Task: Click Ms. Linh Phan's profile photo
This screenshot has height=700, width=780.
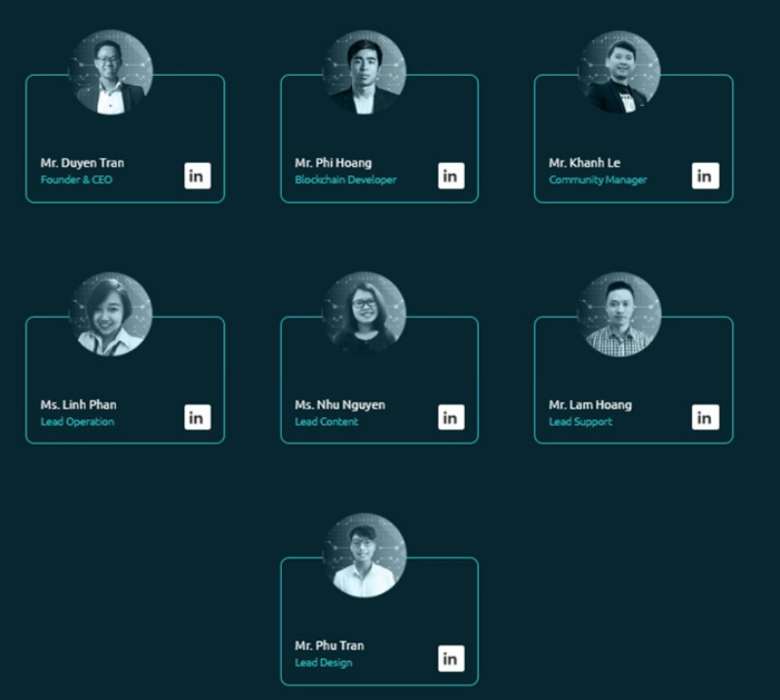Action: (x=110, y=314)
